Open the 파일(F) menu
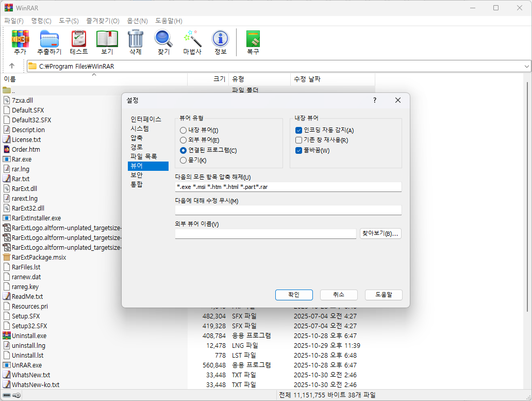This screenshot has width=532, height=401. 14,21
